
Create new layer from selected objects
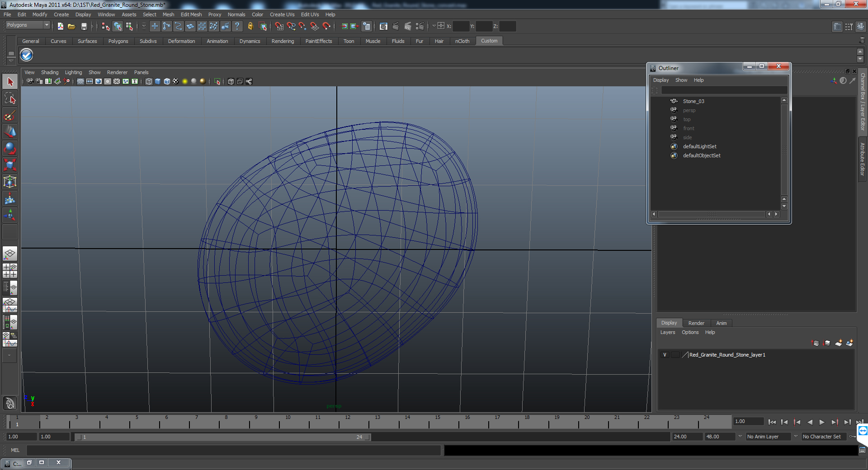click(849, 343)
